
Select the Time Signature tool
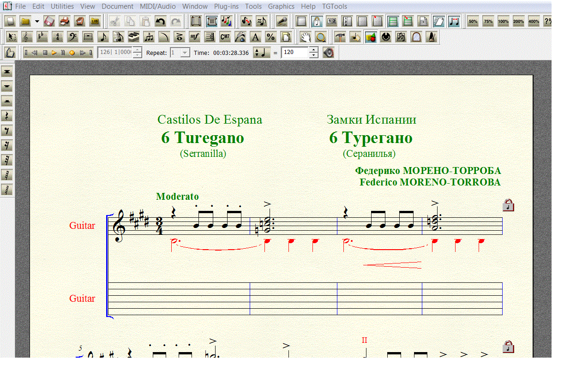point(57,37)
